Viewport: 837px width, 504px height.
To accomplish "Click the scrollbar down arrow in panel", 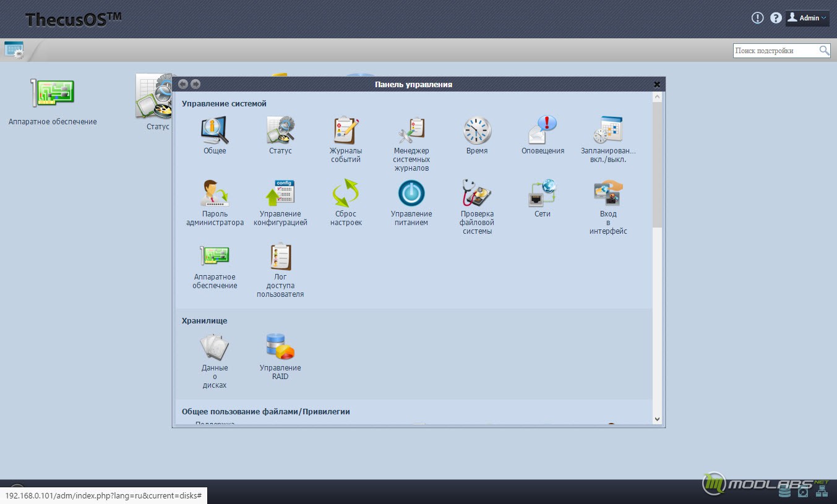I will click(657, 419).
